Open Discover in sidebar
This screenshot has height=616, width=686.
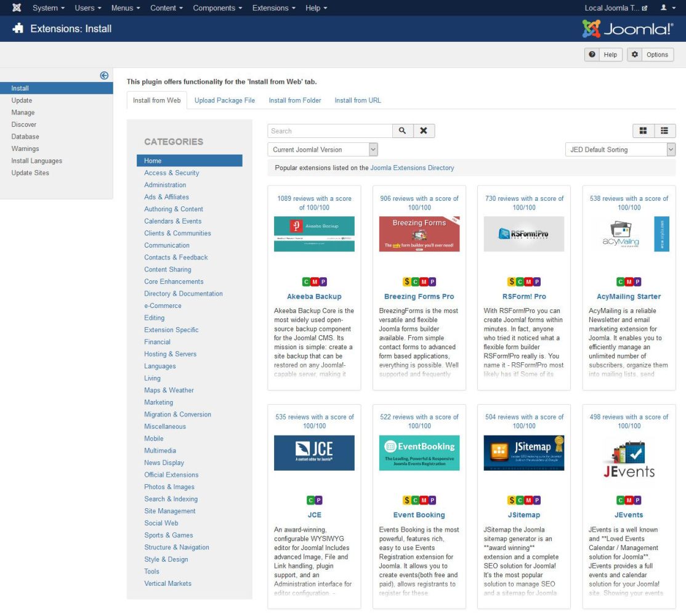coord(23,124)
